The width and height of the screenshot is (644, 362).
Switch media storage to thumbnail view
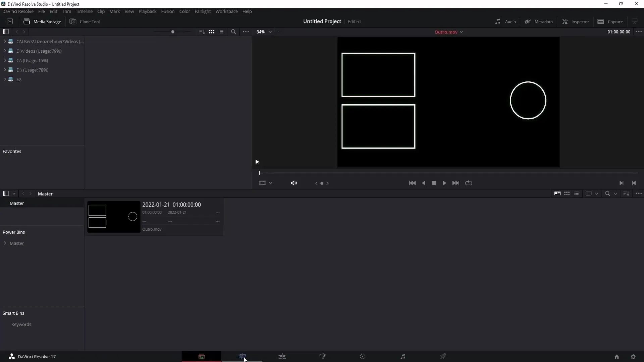(x=212, y=32)
